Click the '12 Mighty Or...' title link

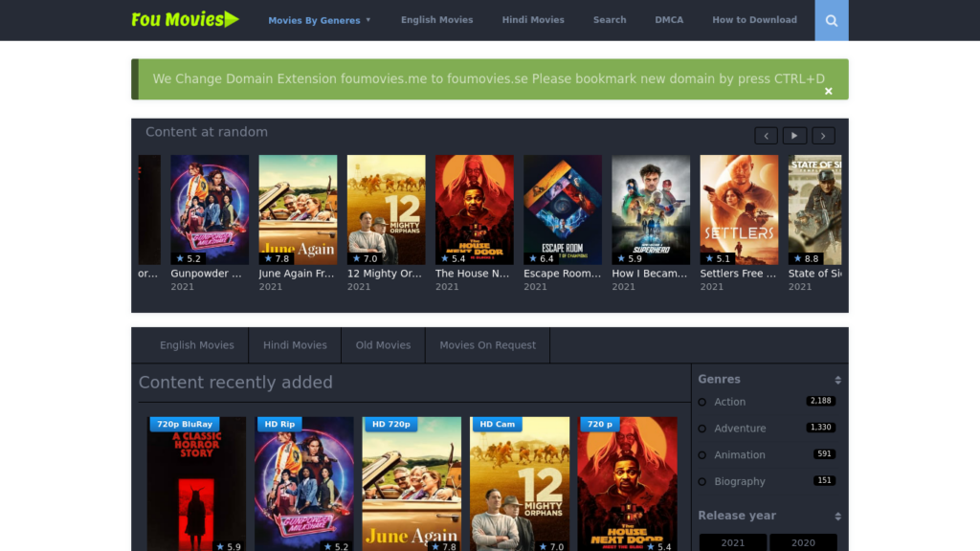click(x=385, y=273)
